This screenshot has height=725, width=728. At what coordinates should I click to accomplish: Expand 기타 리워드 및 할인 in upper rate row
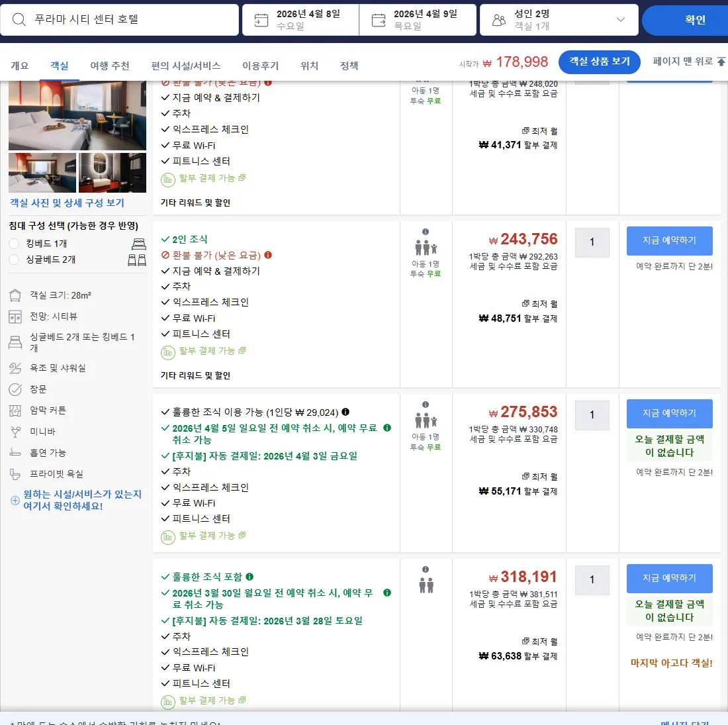click(x=195, y=203)
